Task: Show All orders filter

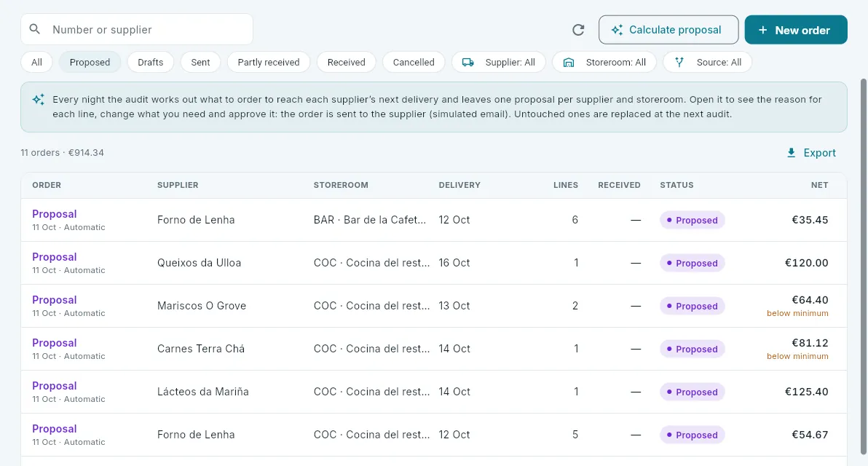Action: click(36, 62)
